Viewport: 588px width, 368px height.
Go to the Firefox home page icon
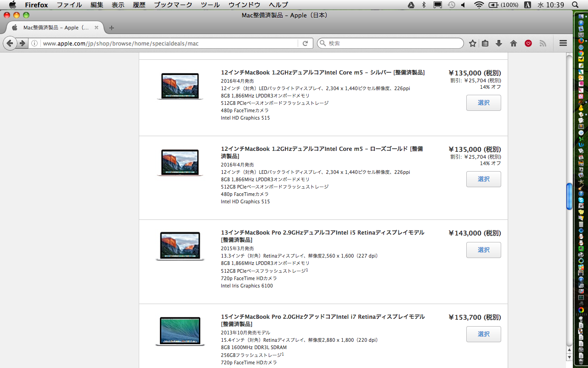pos(514,43)
